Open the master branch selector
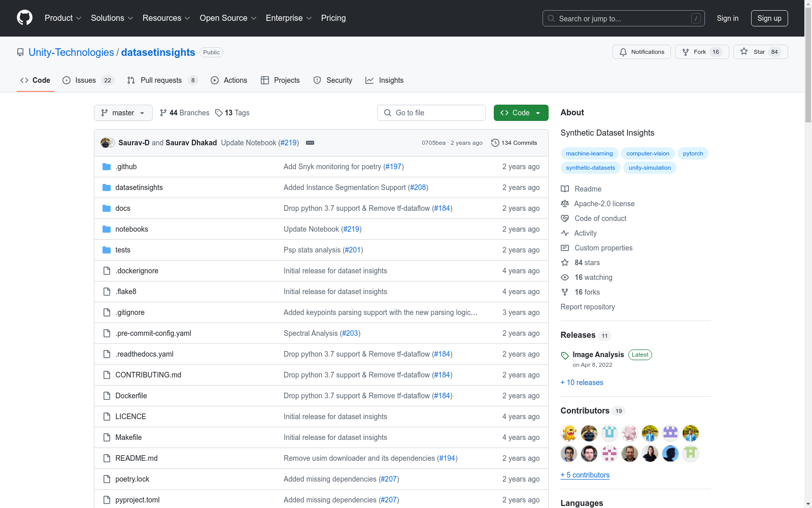Viewport: 812px width, 508px height. pyautogui.click(x=123, y=113)
